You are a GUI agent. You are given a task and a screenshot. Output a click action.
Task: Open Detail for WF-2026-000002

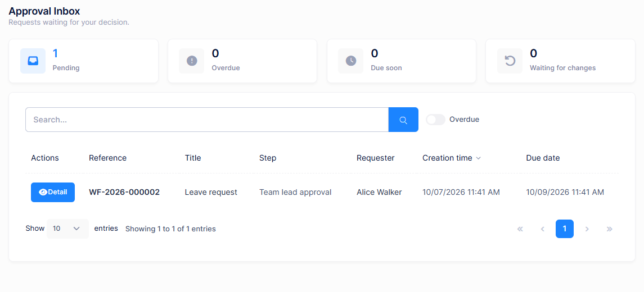click(x=52, y=192)
